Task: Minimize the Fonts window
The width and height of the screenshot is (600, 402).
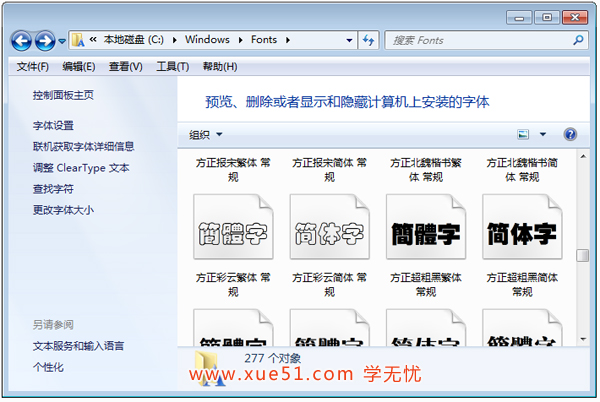Action: pyautogui.click(x=519, y=18)
